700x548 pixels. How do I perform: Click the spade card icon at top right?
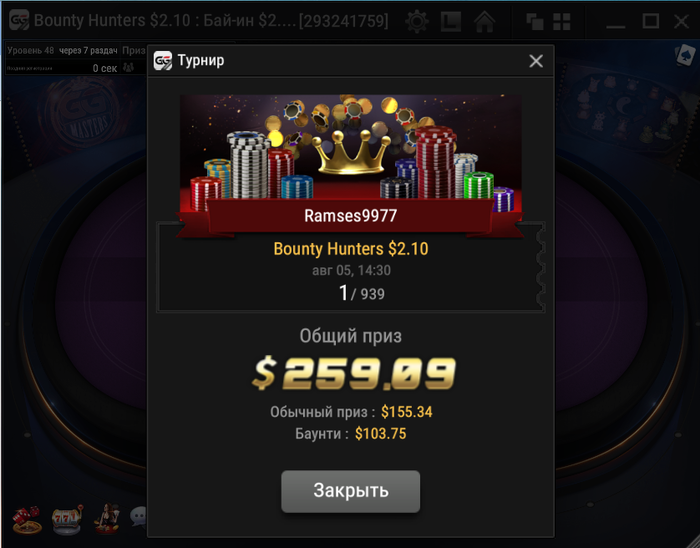coord(685,56)
